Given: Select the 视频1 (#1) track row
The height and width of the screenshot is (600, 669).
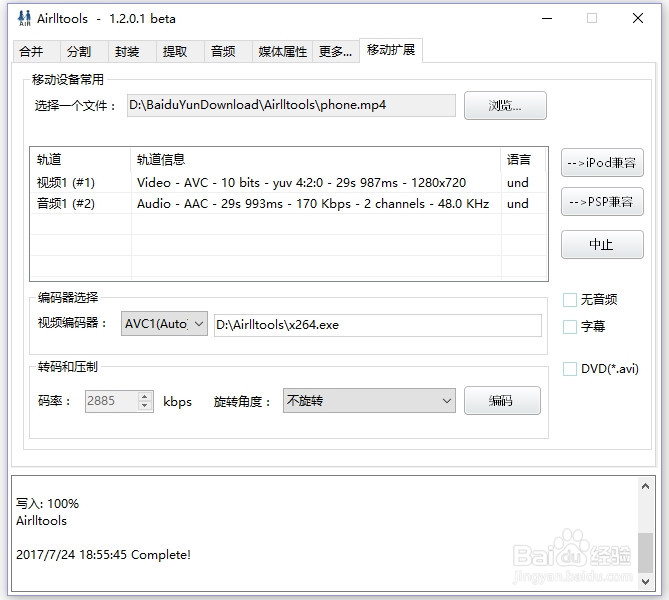Looking at the screenshot, I should pyautogui.click(x=288, y=183).
